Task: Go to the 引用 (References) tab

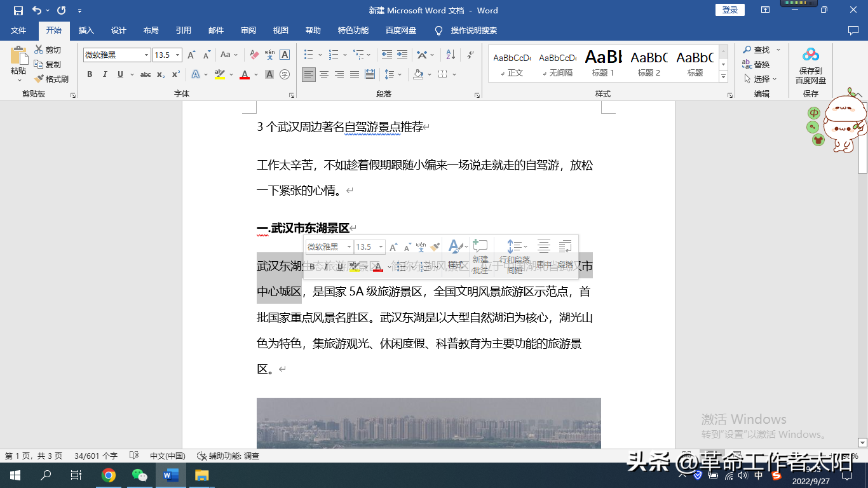Action: (x=184, y=30)
